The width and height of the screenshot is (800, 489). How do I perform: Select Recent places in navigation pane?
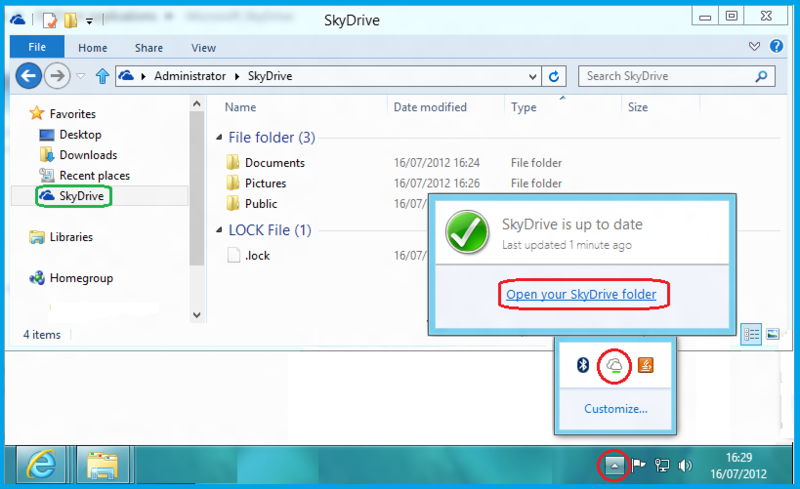pos(94,176)
